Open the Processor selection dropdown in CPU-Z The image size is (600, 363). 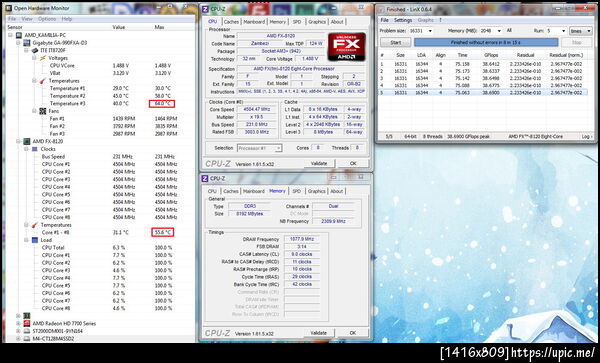(x=260, y=148)
